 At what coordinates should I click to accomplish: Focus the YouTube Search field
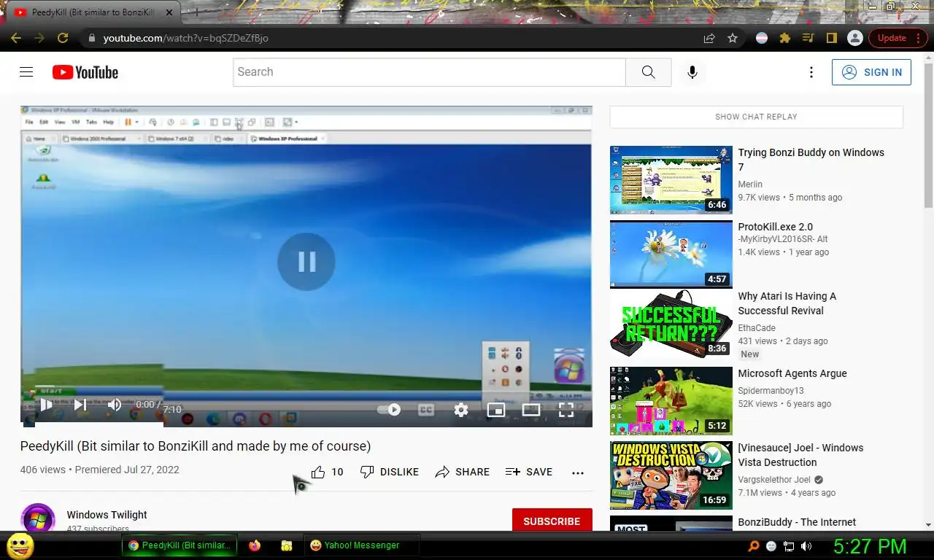pyautogui.click(x=429, y=71)
